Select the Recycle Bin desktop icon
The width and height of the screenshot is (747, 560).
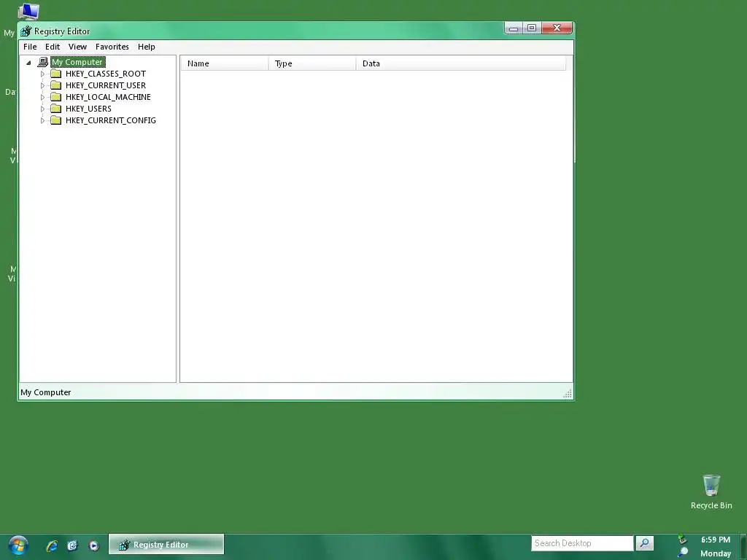point(711,492)
